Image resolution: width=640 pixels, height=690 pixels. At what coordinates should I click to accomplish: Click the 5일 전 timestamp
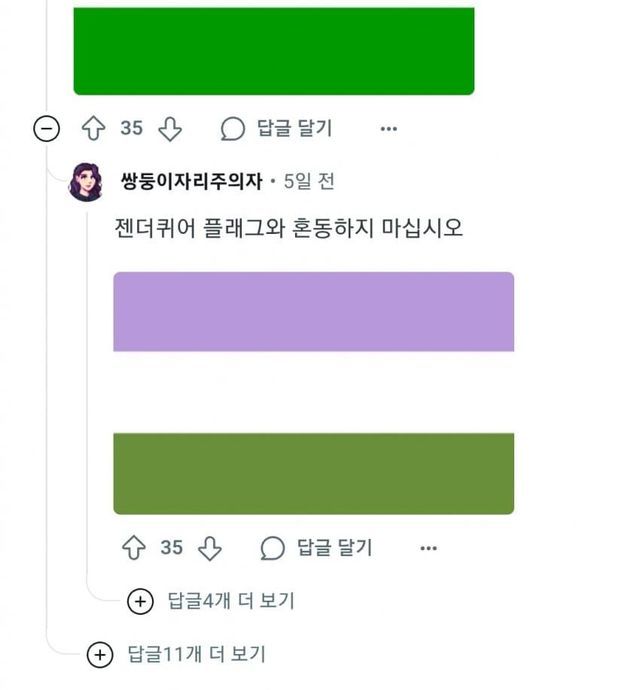[309, 182]
